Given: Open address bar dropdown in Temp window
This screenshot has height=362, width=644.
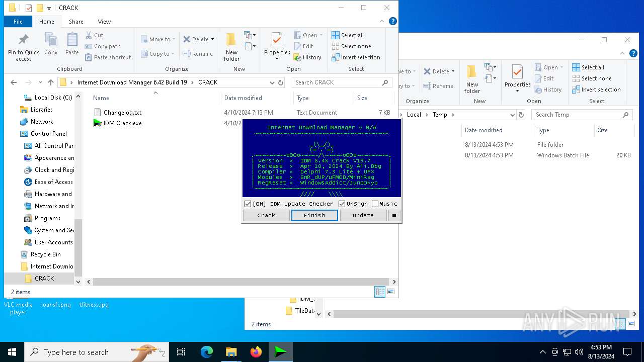Looking at the screenshot, I should [x=513, y=115].
